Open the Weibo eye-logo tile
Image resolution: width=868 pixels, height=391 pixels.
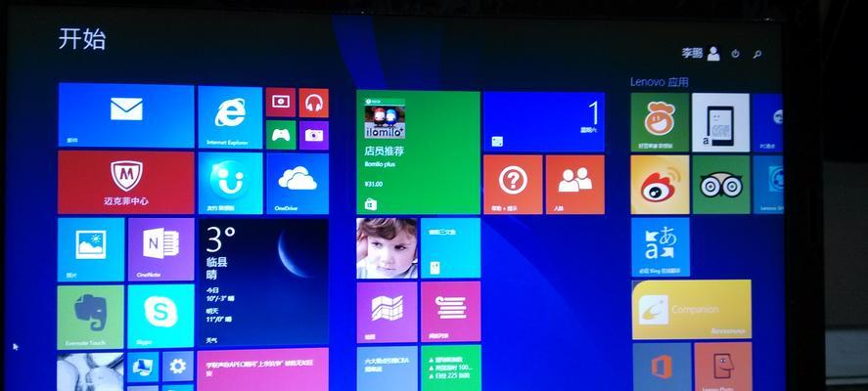click(660, 185)
